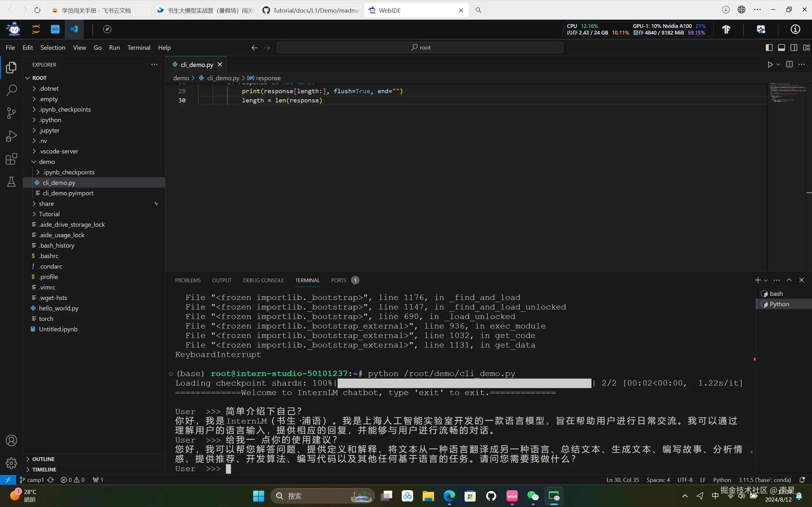This screenshot has height=507, width=812.
Task: Open Manage gear icon in activity bar
Action: tap(11, 463)
